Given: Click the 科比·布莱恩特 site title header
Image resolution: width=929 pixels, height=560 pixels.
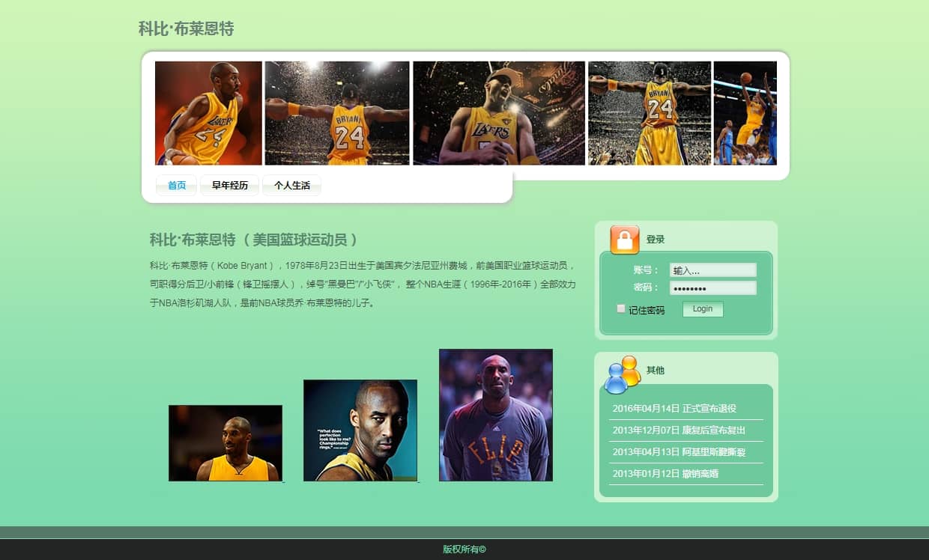Looking at the screenshot, I should 186,29.
